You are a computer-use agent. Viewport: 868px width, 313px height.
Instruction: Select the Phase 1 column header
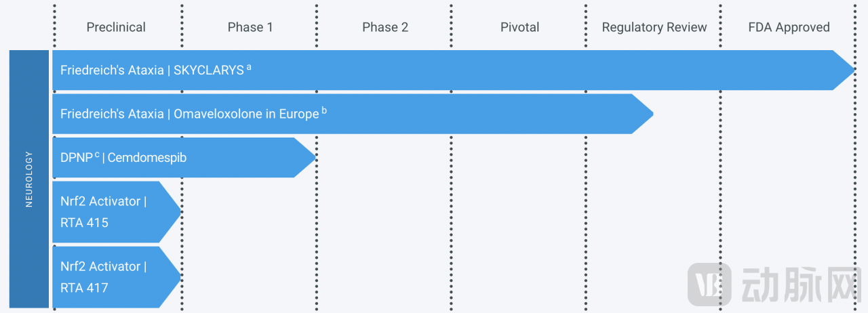click(x=250, y=27)
